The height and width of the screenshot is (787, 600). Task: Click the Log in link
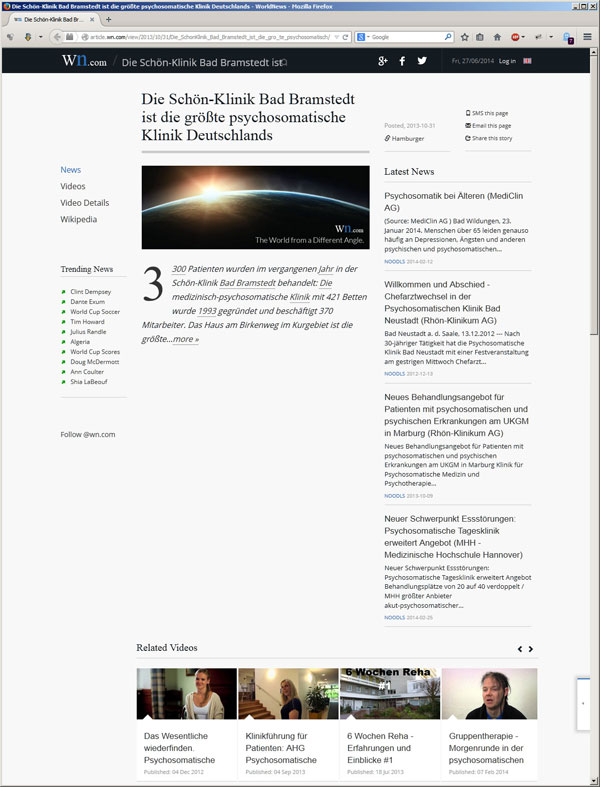pyautogui.click(x=507, y=61)
